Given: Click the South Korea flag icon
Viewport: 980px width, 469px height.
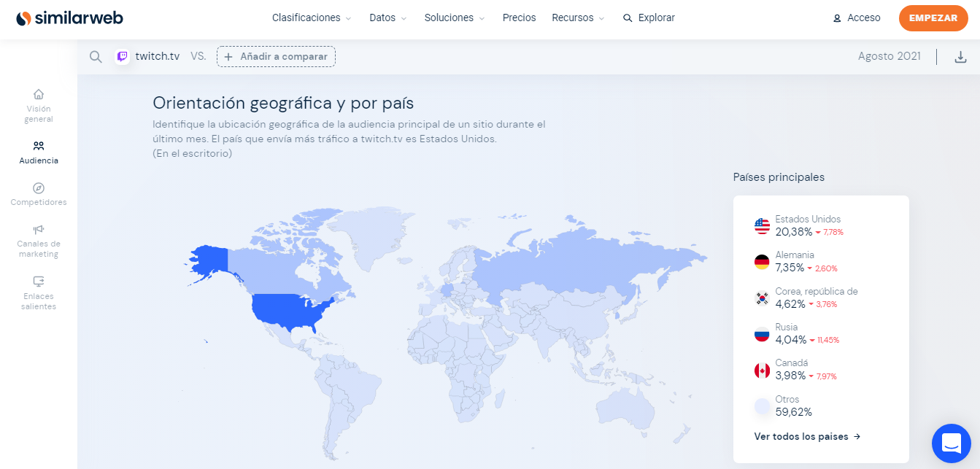Looking at the screenshot, I should pyautogui.click(x=762, y=298).
